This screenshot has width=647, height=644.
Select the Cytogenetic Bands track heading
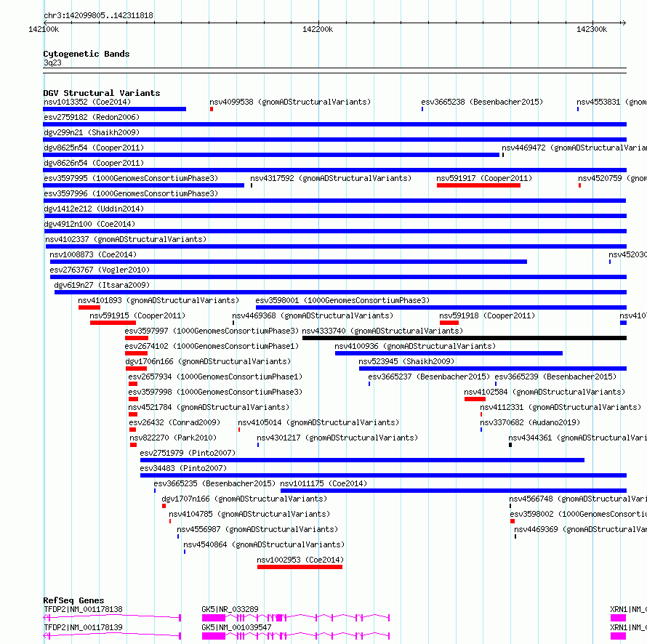point(87,54)
